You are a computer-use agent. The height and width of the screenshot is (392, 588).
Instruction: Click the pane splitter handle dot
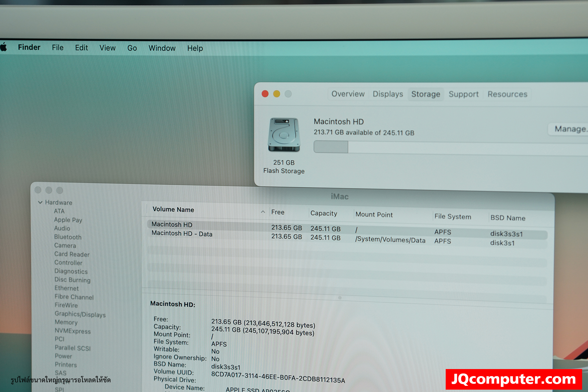point(340,298)
